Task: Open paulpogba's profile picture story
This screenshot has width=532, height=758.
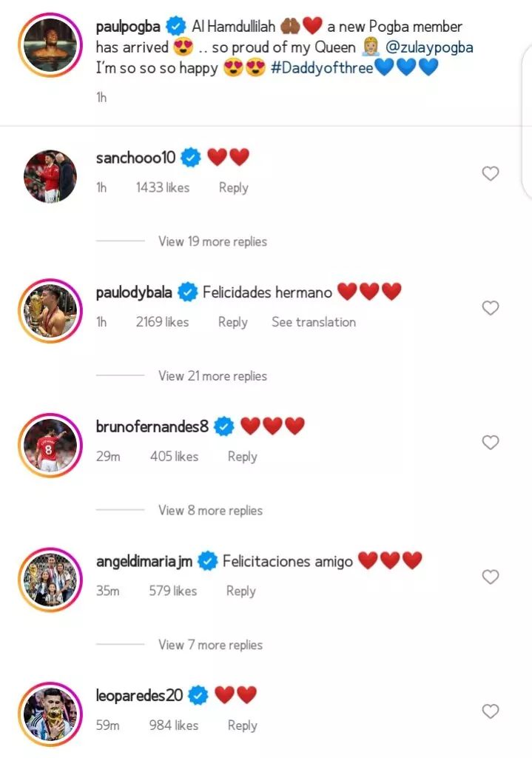Action: click(50, 45)
